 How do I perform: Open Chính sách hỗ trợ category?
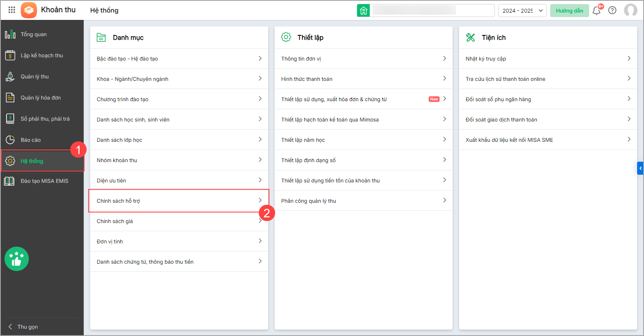coord(179,201)
